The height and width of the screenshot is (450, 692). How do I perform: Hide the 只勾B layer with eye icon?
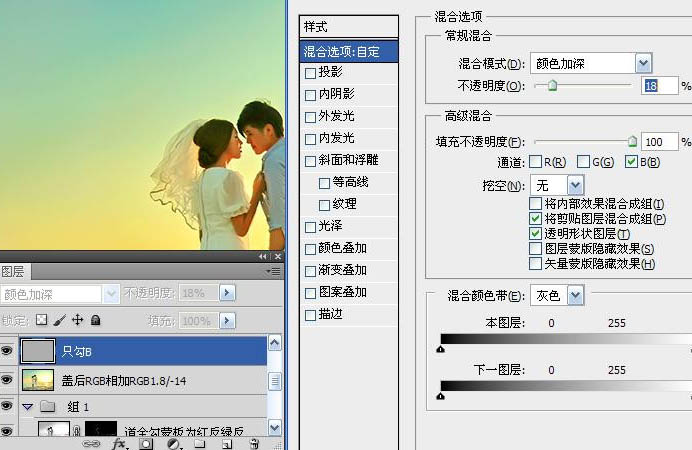pyautogui.click(x=8, y=351)
